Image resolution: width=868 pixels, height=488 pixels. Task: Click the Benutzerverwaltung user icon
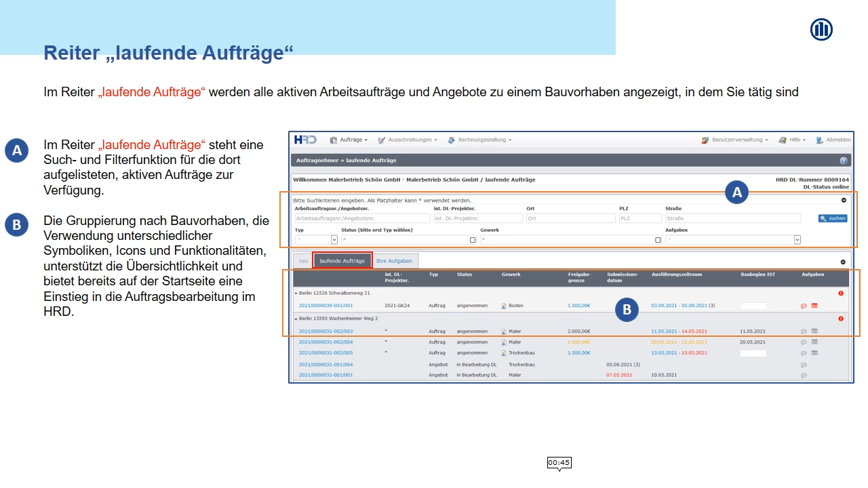tap(705, 140)
